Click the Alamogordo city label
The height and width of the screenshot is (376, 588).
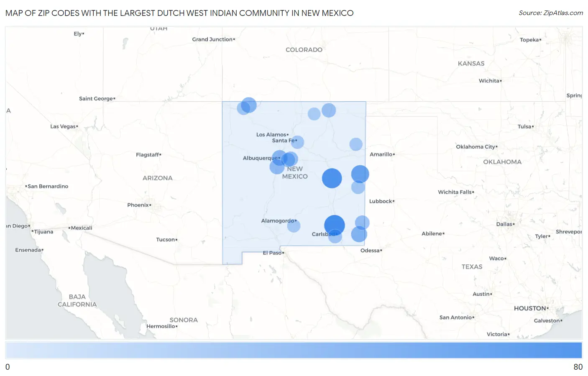click(x=279, y=221)
